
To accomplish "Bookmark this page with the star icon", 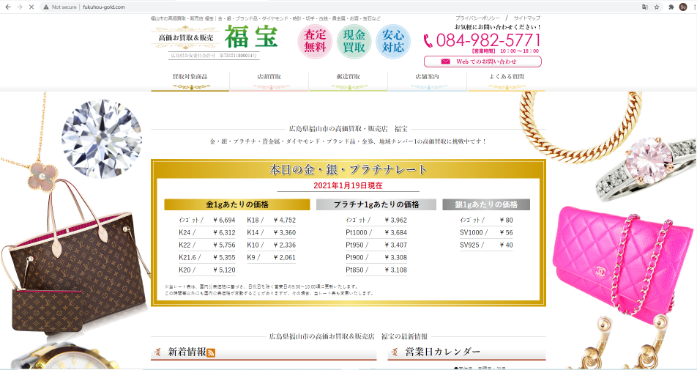I will (657, 7).
